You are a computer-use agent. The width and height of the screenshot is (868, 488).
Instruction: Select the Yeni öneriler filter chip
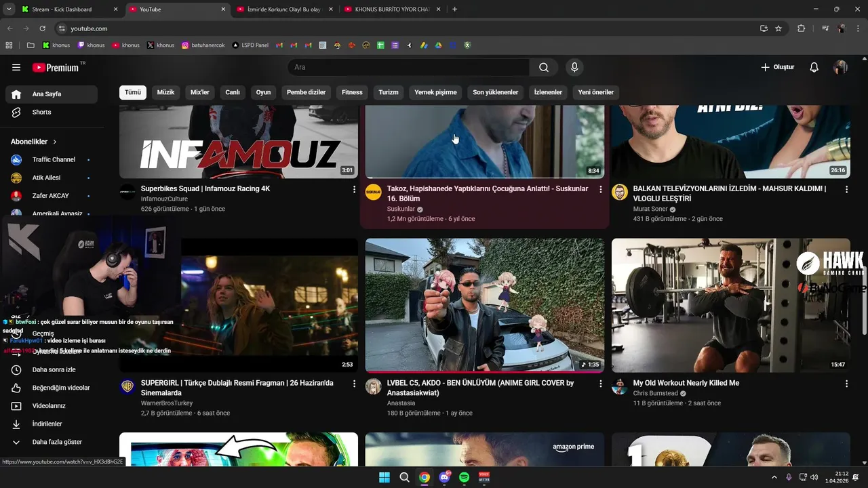(596, 92)
